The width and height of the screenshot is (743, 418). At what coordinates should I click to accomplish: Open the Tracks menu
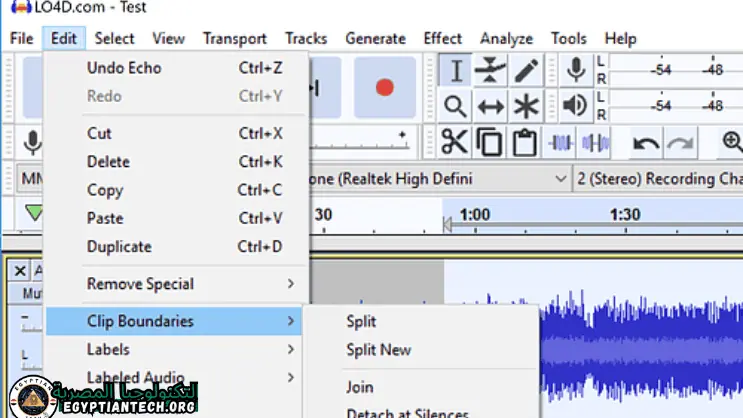point(306,38)
